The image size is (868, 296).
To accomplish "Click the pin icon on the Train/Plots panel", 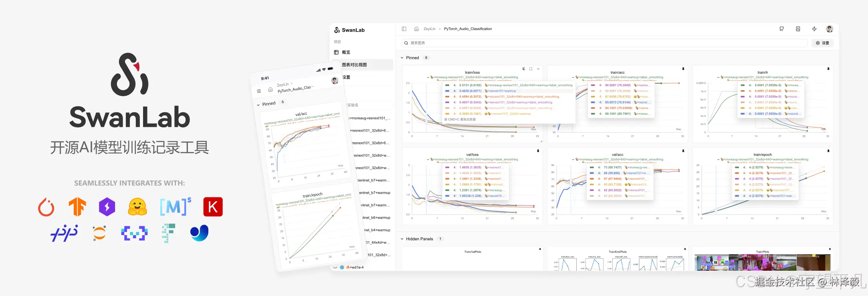I will click(830, 249).
